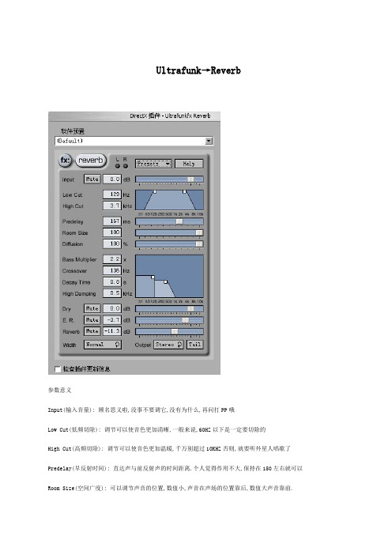Click the Tail button
Image resolution: width=392 pixels, height=555 pixels.
(195, 345)
